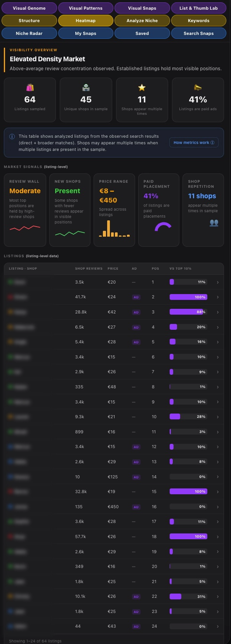
Task: Click the red trend line in Review Wall card
Action: [25, 228]
